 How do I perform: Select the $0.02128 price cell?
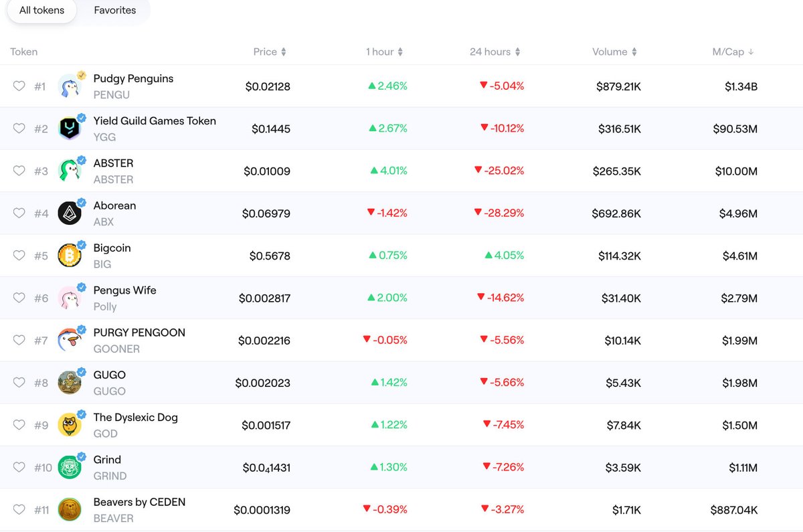(268, 86)
